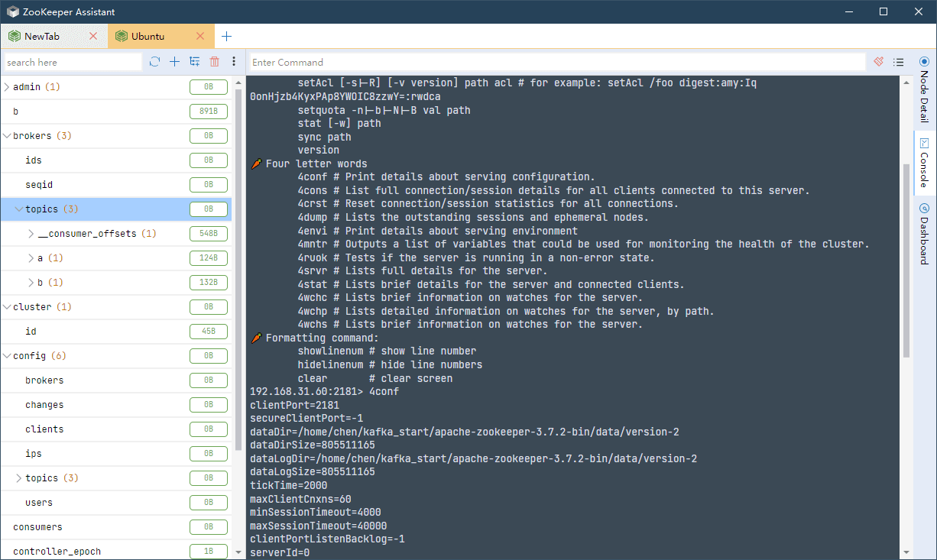Screen dimensions: 937x560
Task: Select the controller_epoch node
Action: [57, 552]
